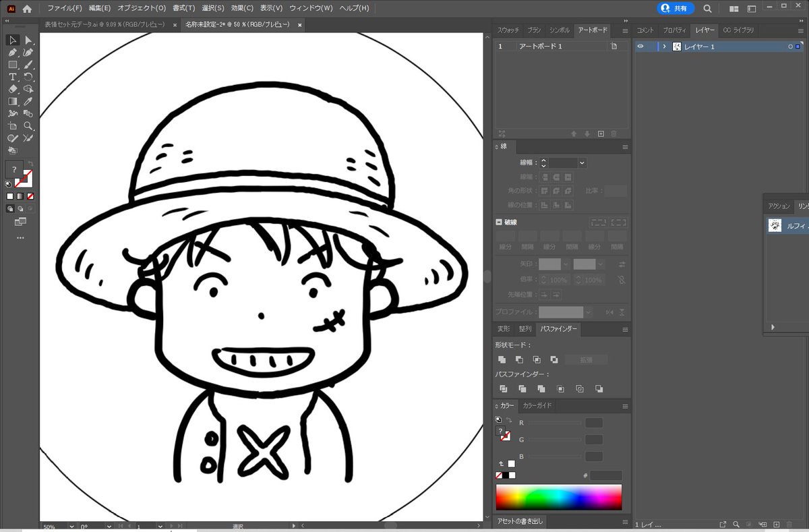Open the オブジェクト(O) menu

pos(142,8)
